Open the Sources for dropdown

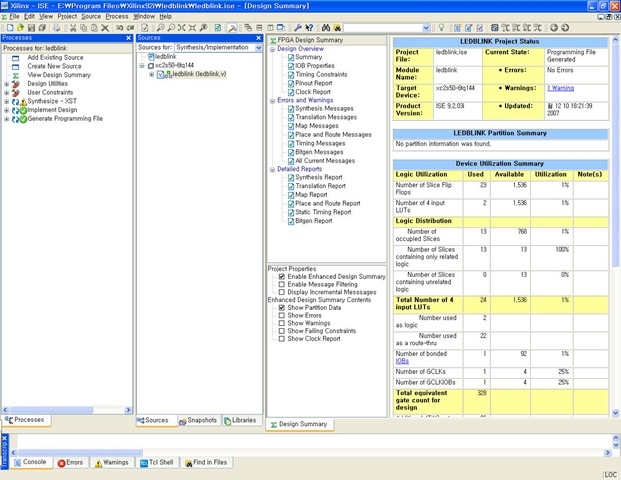pyautogui.click(x=259, y=48)
